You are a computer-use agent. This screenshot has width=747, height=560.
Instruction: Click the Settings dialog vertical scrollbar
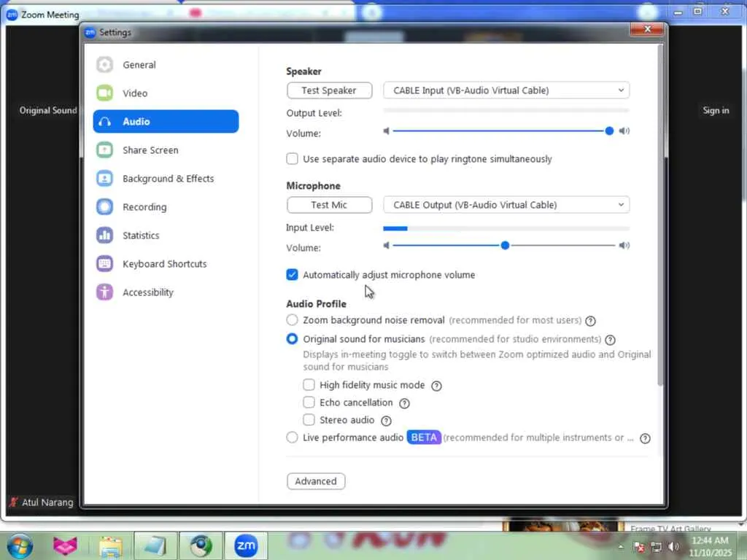[x=659, y=214]
